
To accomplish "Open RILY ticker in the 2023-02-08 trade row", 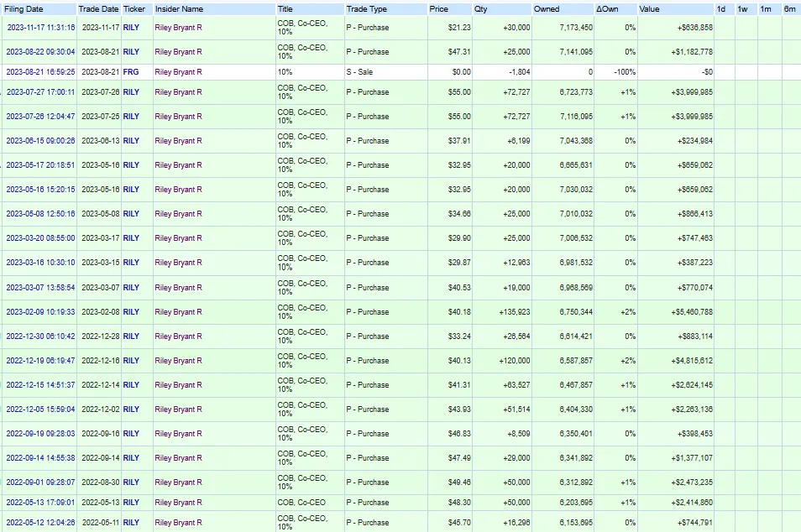I will 131,311.
